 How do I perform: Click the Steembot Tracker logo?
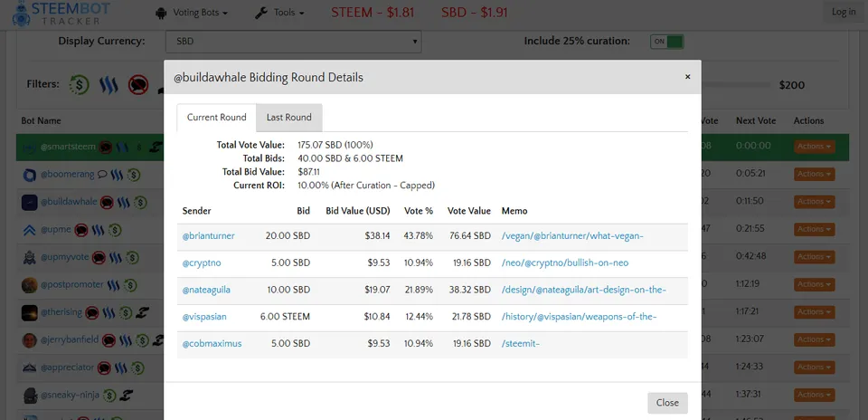click(x=61, y=14)
